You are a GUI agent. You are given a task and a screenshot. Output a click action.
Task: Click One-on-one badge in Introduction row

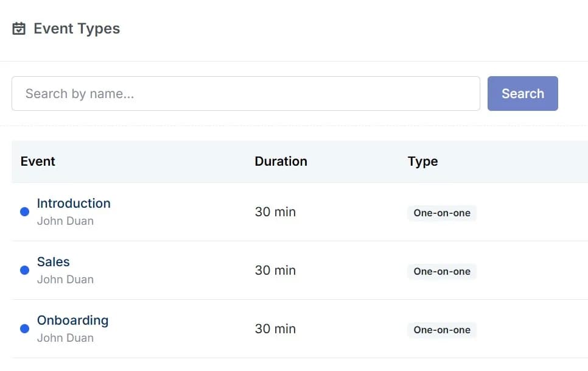(x=442, y=213)
